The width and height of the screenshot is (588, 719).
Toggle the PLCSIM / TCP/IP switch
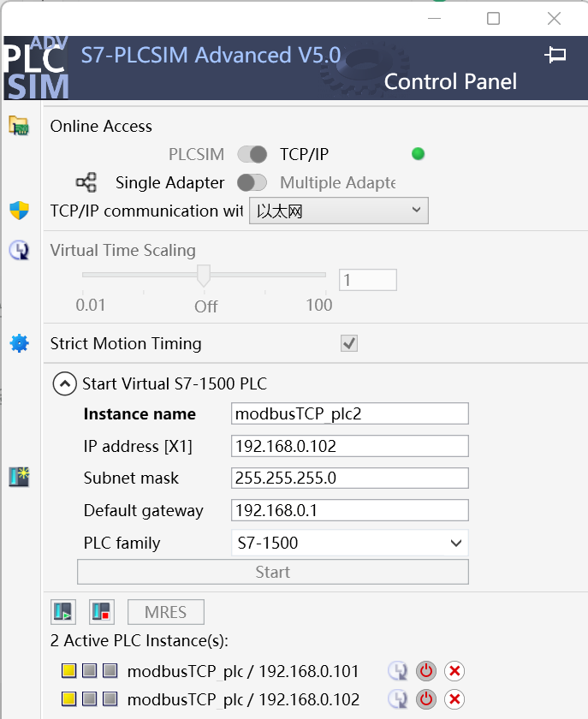pyautogui.click(x=252, y=154)
